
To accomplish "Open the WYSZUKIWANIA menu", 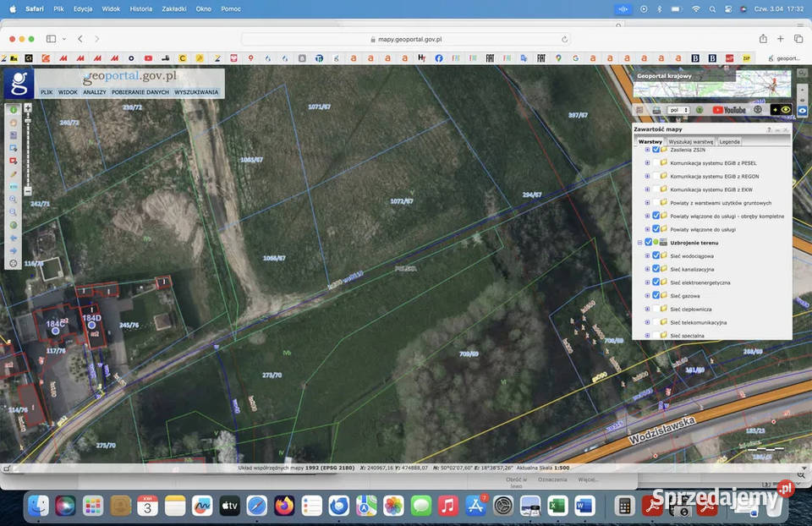I will (x=196, y=92).
